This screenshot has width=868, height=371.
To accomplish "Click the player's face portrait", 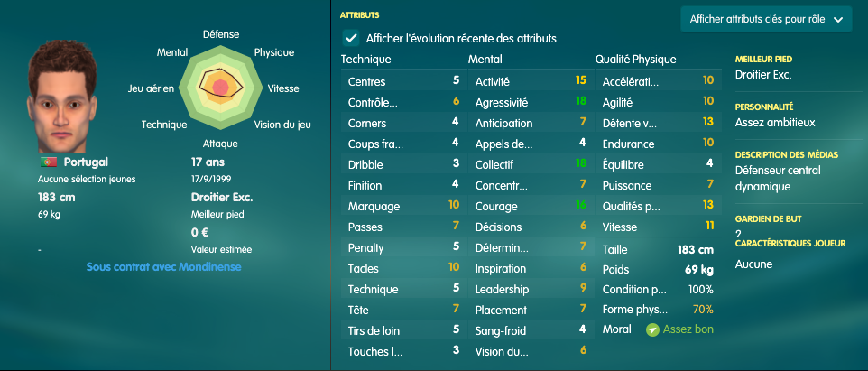I will pyautogui.click(x=62, y=97).
